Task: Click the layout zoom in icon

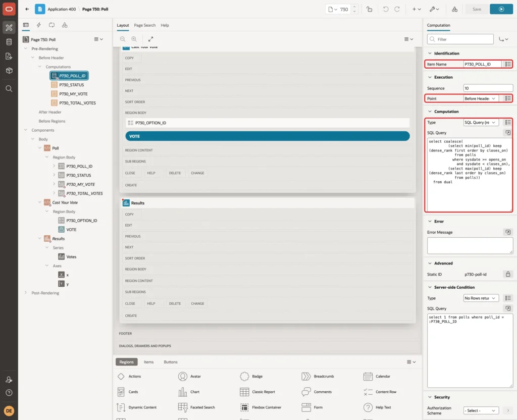Action: (x=134, y=39)
